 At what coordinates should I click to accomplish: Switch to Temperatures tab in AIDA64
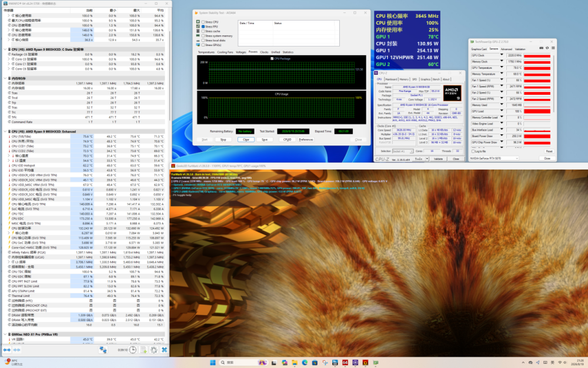click(x=206, y=52)
